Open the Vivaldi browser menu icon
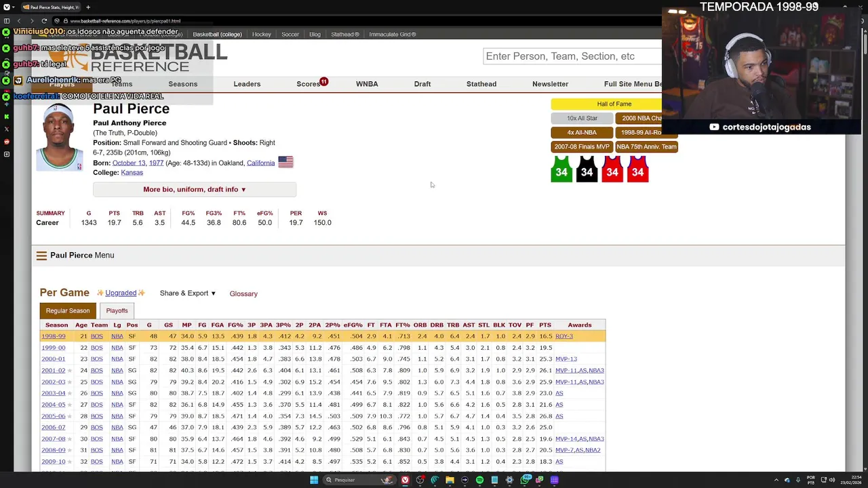This screenshot has width=868, height=488. point(7,7)
